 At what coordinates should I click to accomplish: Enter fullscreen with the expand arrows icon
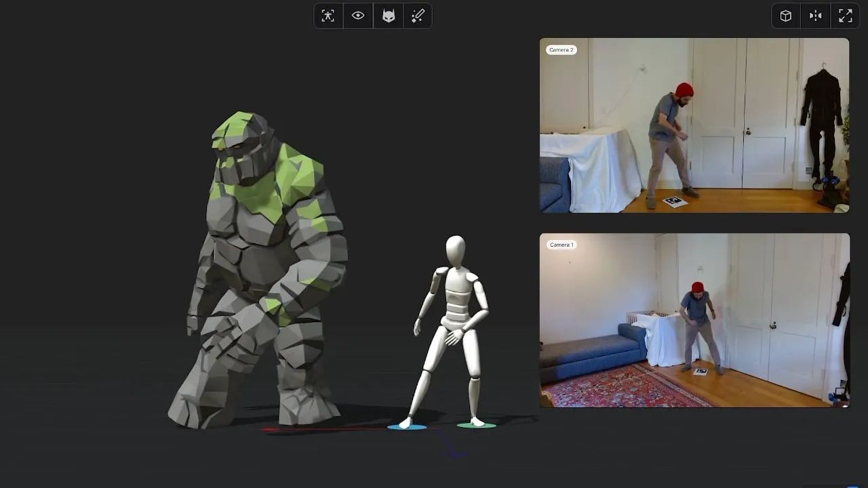(846, 16)
